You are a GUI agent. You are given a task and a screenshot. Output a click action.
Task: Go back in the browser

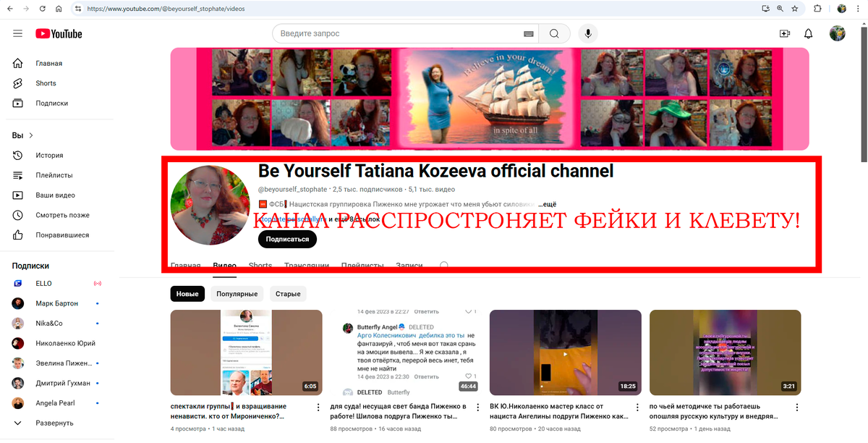[x=9, y=9]
